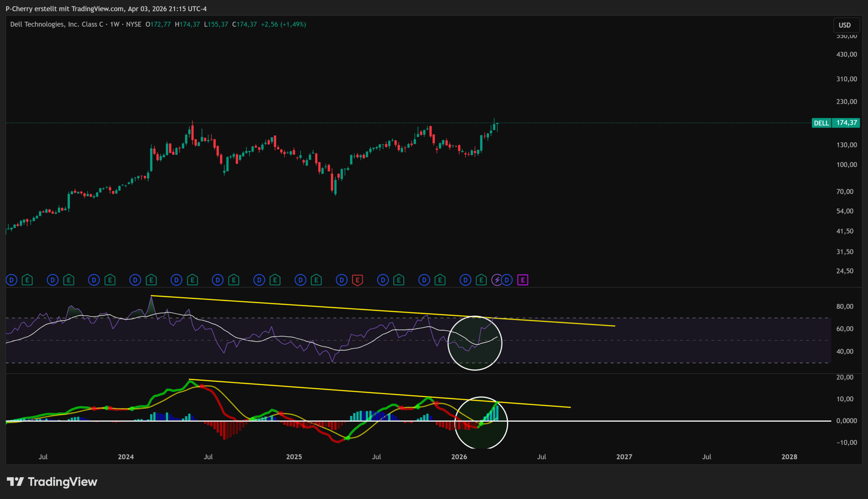Click the 2027 label on time axis
The image size is (868, 499).
point(624,457)
